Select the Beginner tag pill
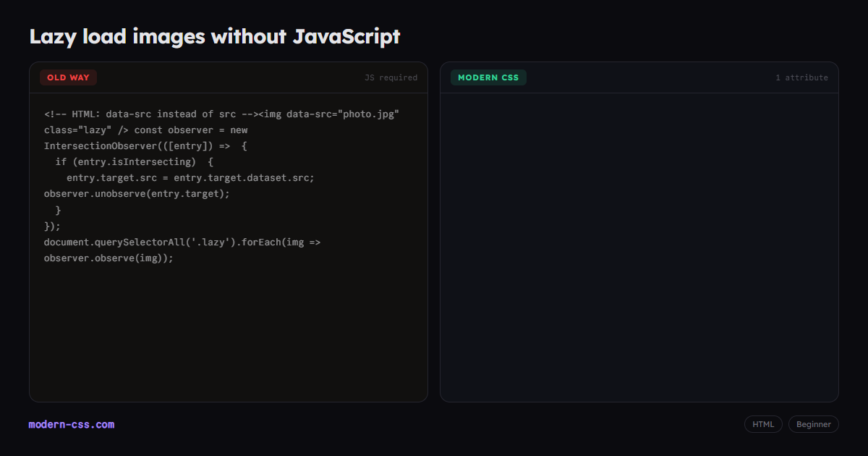 tap(814, 424)
